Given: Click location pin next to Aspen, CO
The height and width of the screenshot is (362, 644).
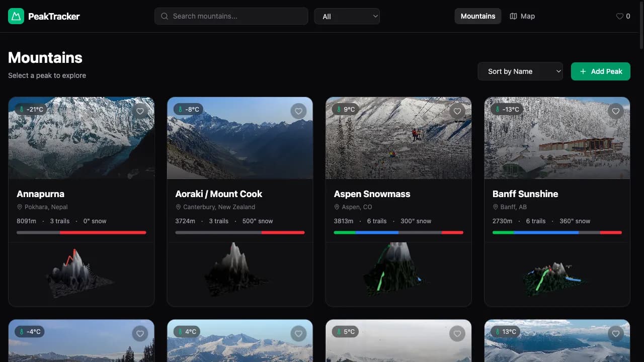Looking at the screenshot, I should point(337,207).
